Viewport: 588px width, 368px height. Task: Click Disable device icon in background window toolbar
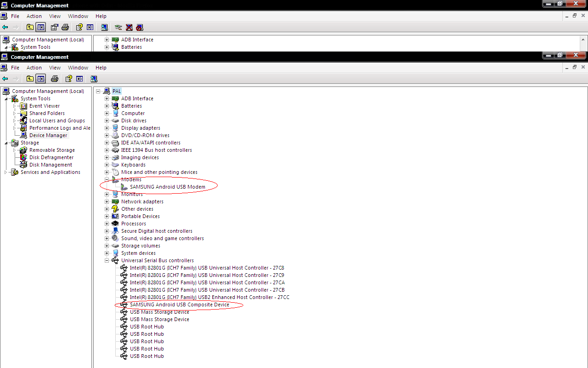(140, 27)
